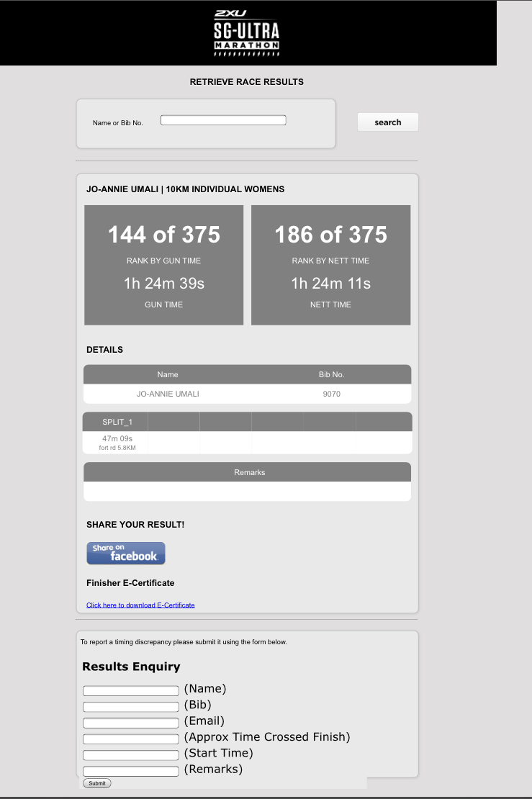Focus the Approx Time Crossed Finish field
Viewport: 532px width, 799px height.
pos(130,739)
